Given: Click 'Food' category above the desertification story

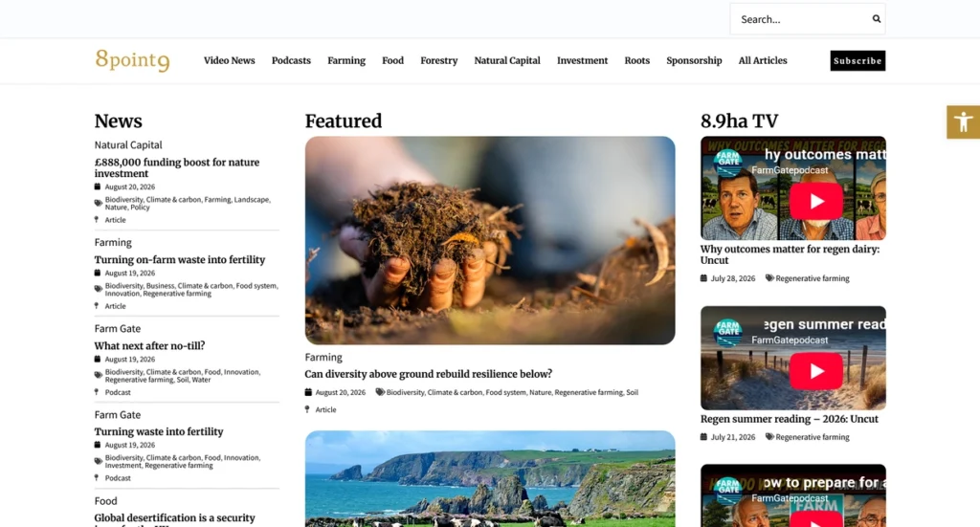Looking at the screenshot, I should click(105, 501).
